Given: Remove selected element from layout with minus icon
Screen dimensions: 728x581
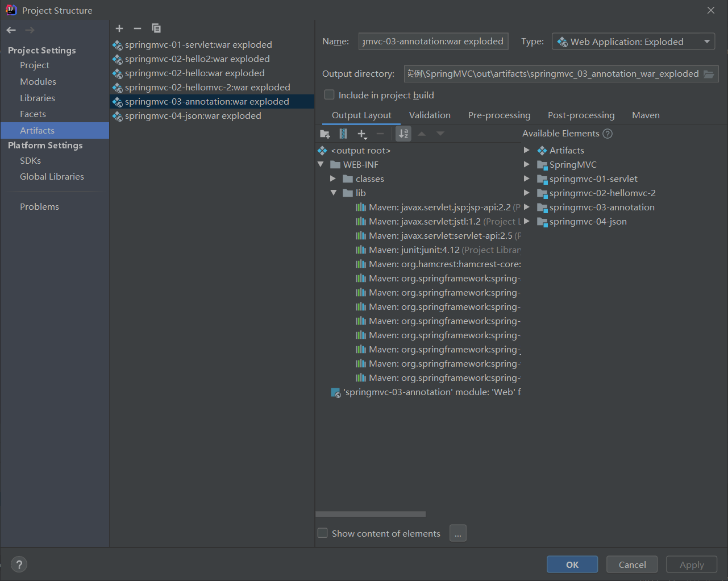Looking at the screenshot, I should (380, 134).
